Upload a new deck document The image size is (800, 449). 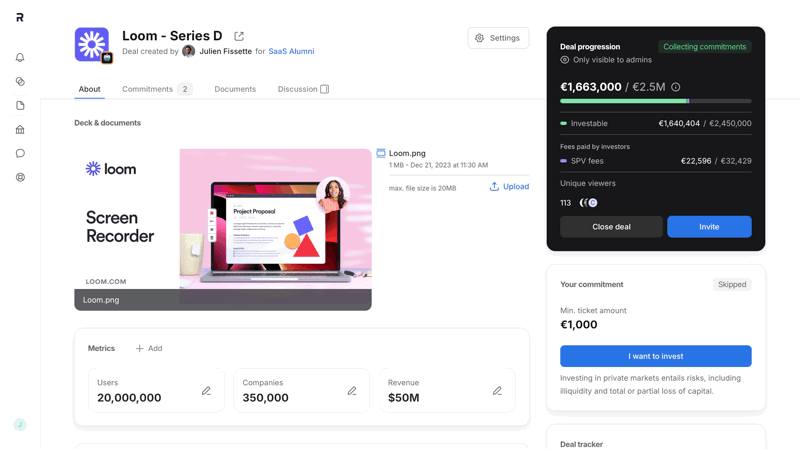click(509, 187)
